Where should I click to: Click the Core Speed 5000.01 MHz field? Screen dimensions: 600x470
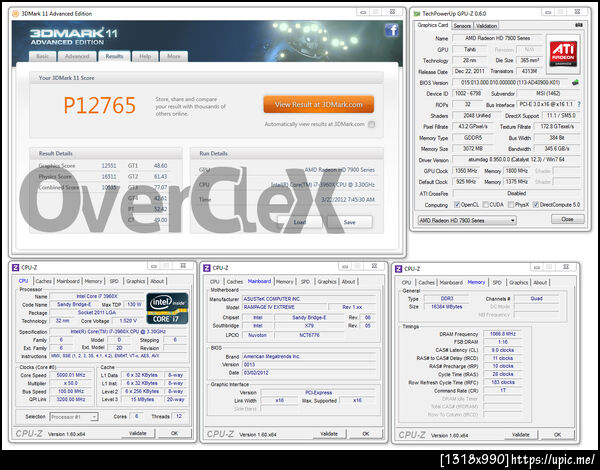click(71, 375)
